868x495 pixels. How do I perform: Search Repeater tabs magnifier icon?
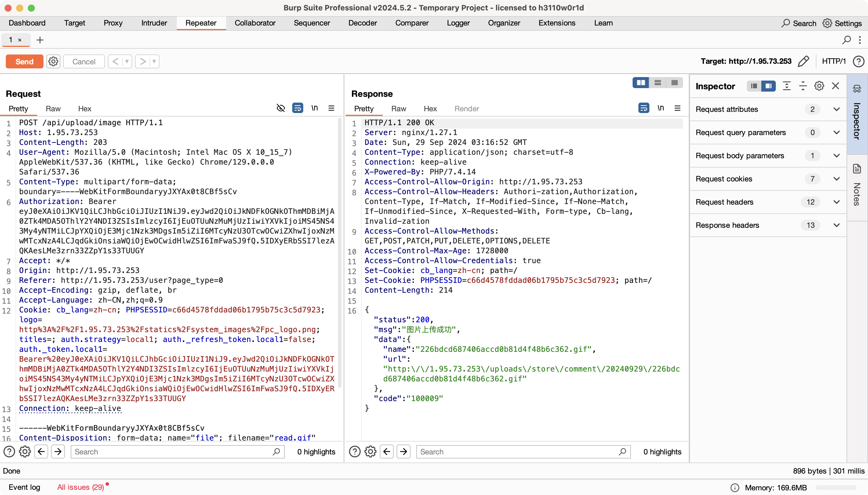[x=846, y=40]
